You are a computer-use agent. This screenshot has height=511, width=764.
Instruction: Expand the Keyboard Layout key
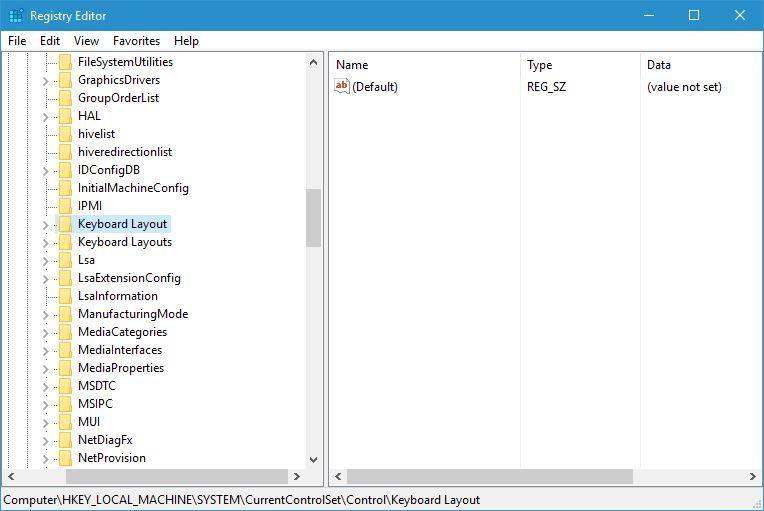tap(45, 225)
